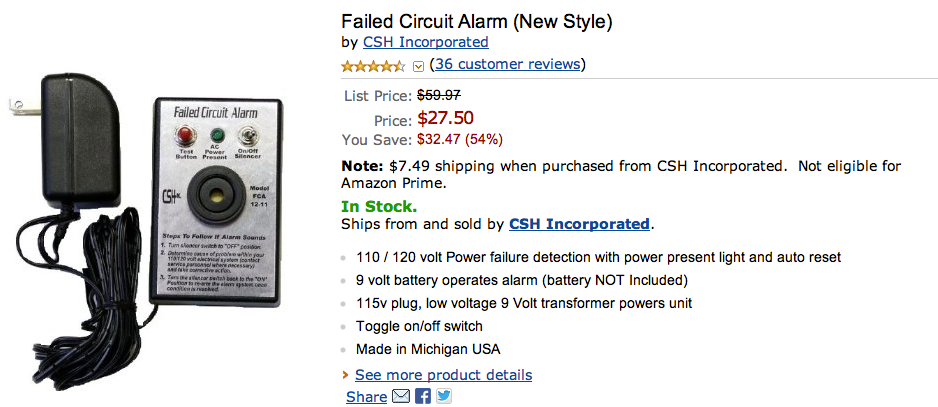Open the 36 customer reviews link
This screenshot has height=407, width=938.
507,64
